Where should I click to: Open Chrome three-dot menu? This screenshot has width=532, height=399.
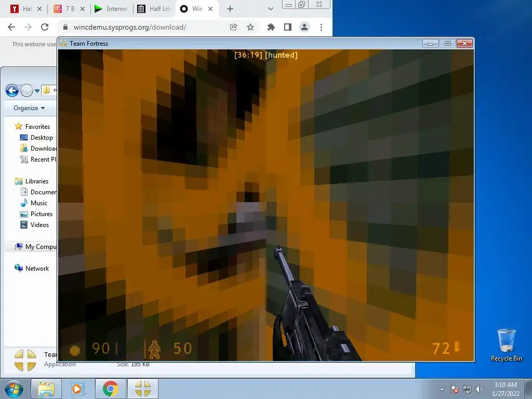pyautogui.click(x=321, y=27)
